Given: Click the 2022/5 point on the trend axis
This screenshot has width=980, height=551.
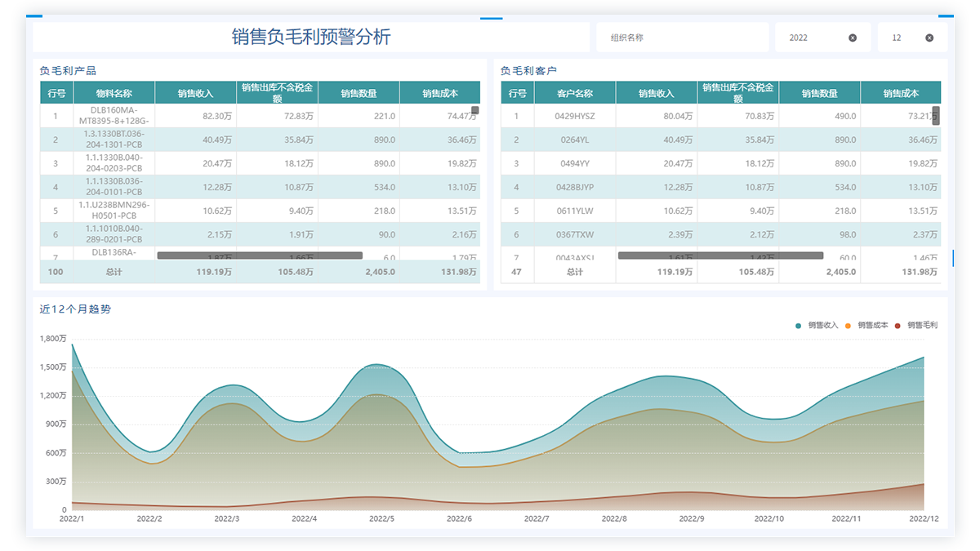Looking at the screenshot, I should click(381, 518).
